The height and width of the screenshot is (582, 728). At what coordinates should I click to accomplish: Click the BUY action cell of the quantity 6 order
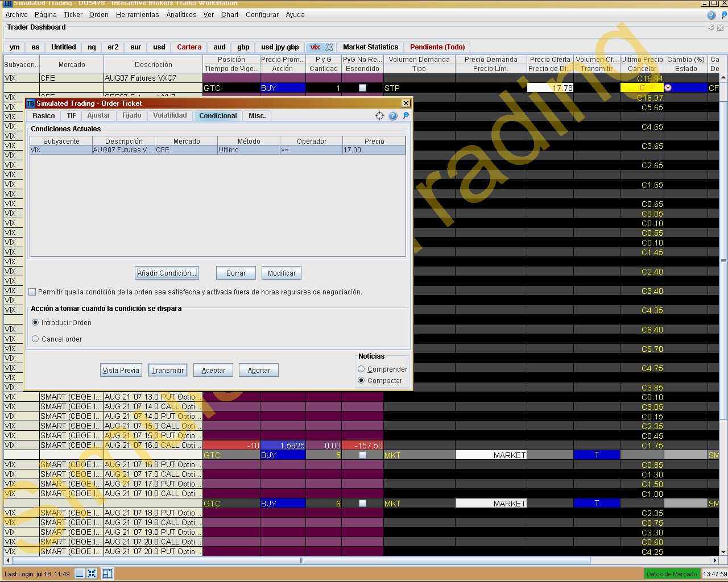(283, 504)
